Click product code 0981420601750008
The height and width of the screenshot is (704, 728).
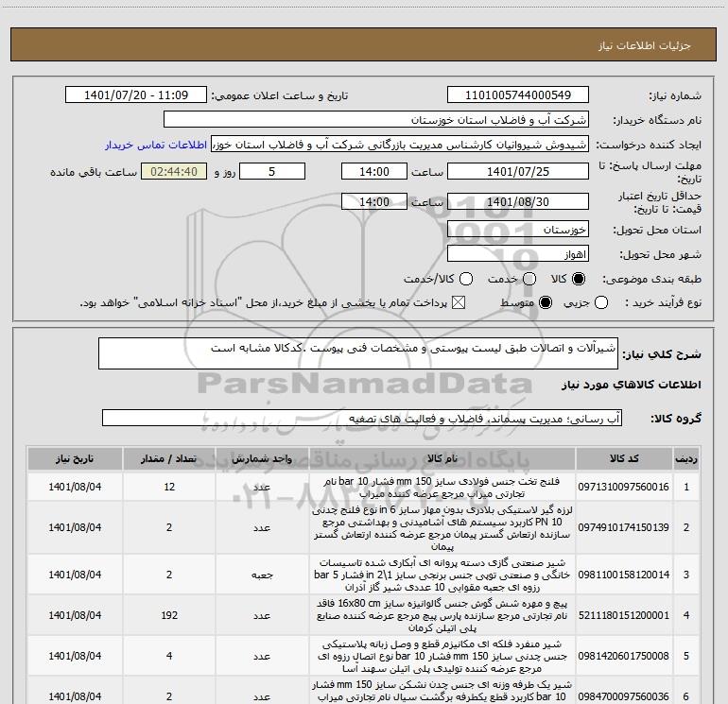(x=624, y=656)
